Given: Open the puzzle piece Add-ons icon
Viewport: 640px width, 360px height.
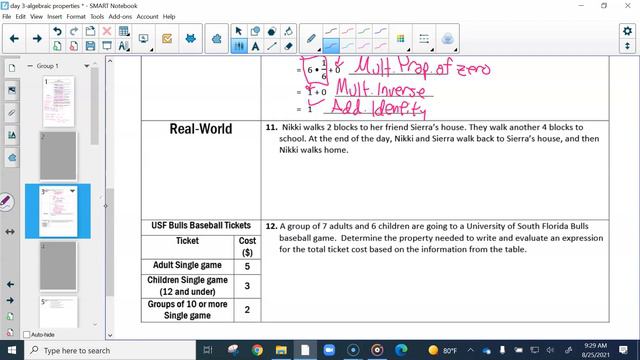Looking at the screenshot, I should tap(216, 39).
